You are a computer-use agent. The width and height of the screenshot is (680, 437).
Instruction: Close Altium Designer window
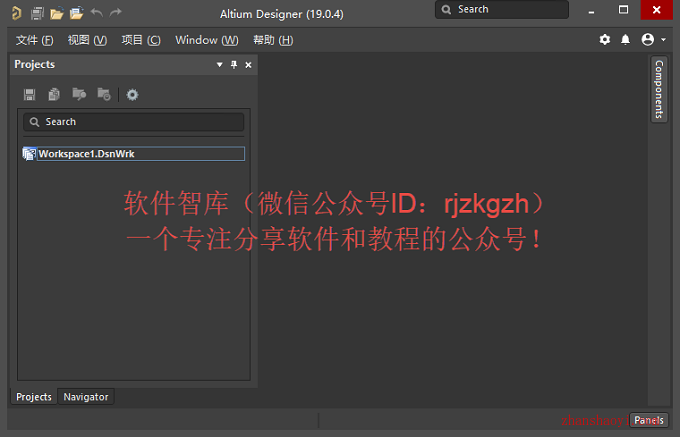(657, 10)
